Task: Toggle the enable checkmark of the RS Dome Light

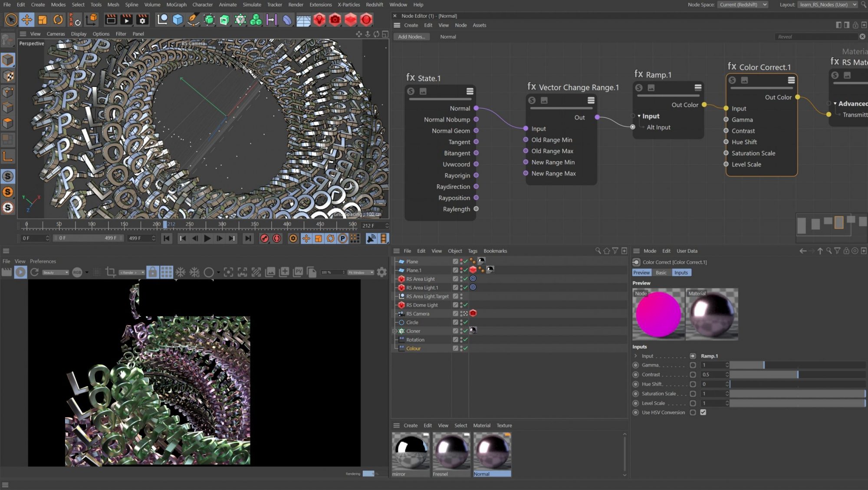Action: 466,305
